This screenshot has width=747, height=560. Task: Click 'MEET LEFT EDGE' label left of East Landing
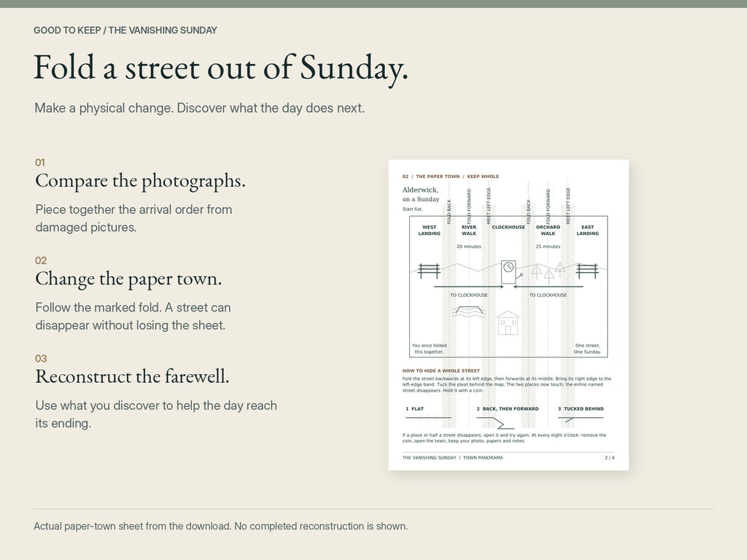pyautogui.click(x=568, y=206)
